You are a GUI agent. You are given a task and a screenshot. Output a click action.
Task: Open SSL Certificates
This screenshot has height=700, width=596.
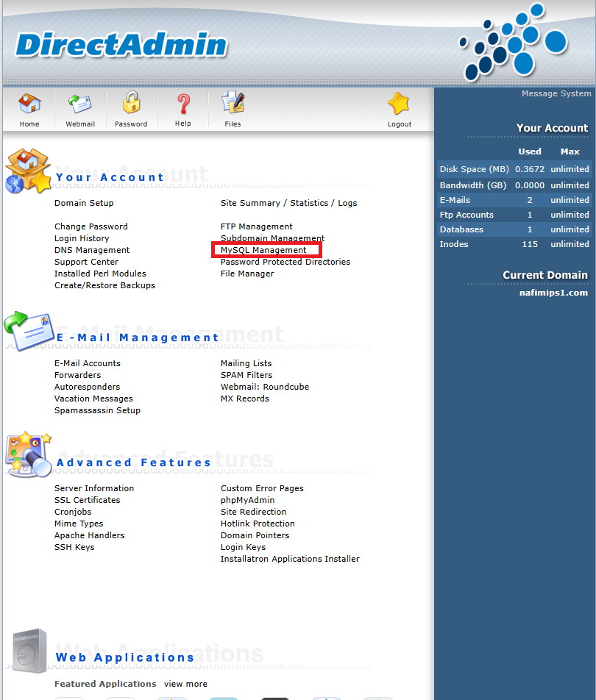coord(87,500)
